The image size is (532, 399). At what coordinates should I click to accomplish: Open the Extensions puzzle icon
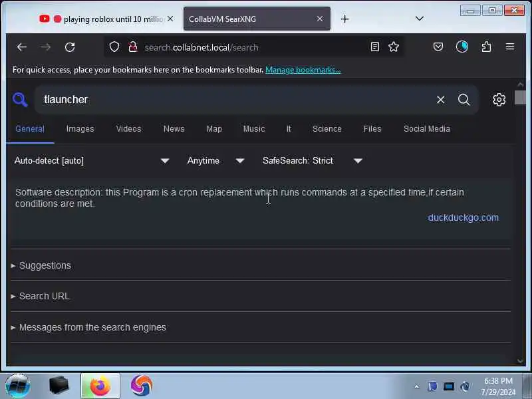[x=486, y=47]
